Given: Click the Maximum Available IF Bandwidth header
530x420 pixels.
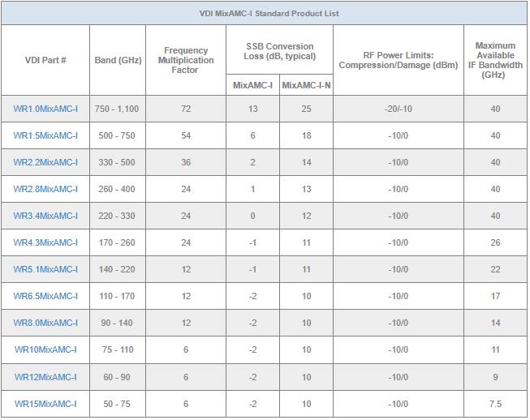Looking at the screenshot, I should pyautogui.click(x=495, y=60).
